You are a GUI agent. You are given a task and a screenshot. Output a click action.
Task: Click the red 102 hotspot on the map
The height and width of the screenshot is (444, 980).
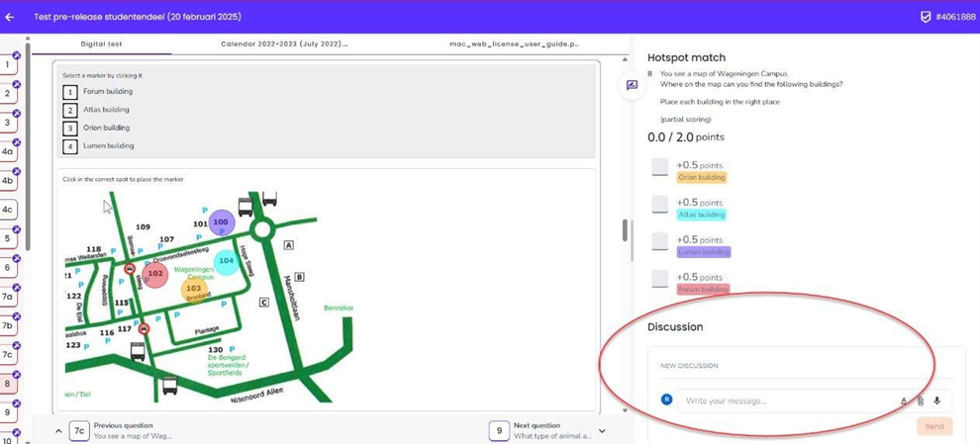(154, 274)
